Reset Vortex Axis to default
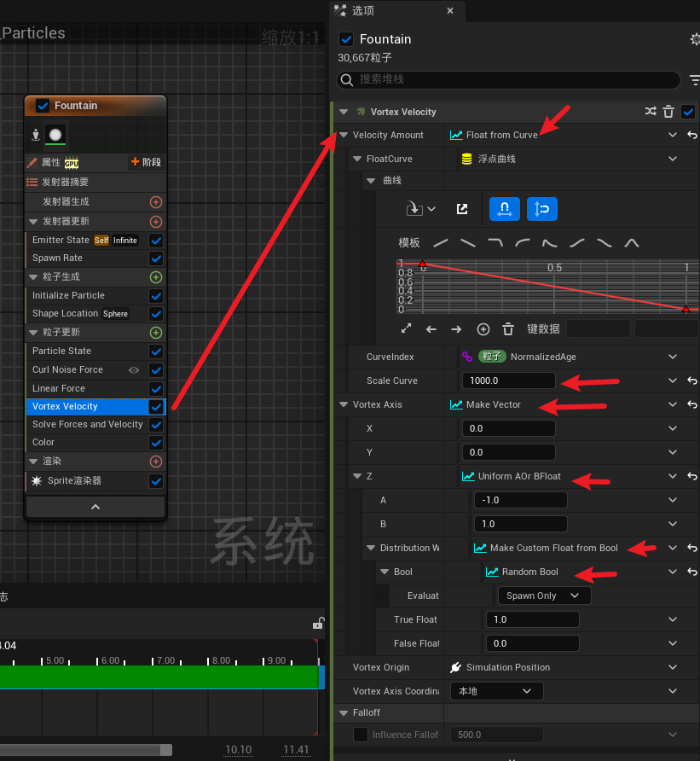 click(x=692, y=404)
